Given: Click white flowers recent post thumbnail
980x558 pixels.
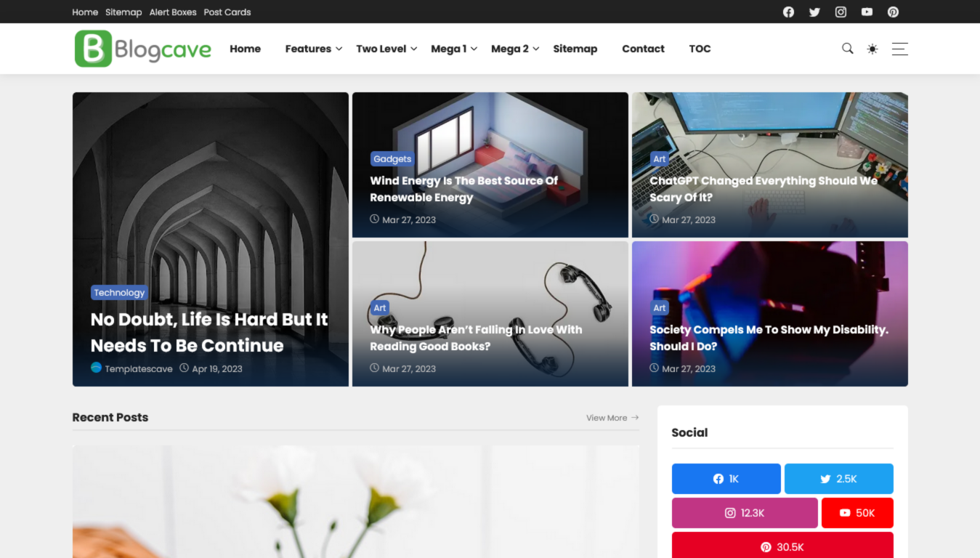Looking at the screenshot, I should click(x=356, y=501).
